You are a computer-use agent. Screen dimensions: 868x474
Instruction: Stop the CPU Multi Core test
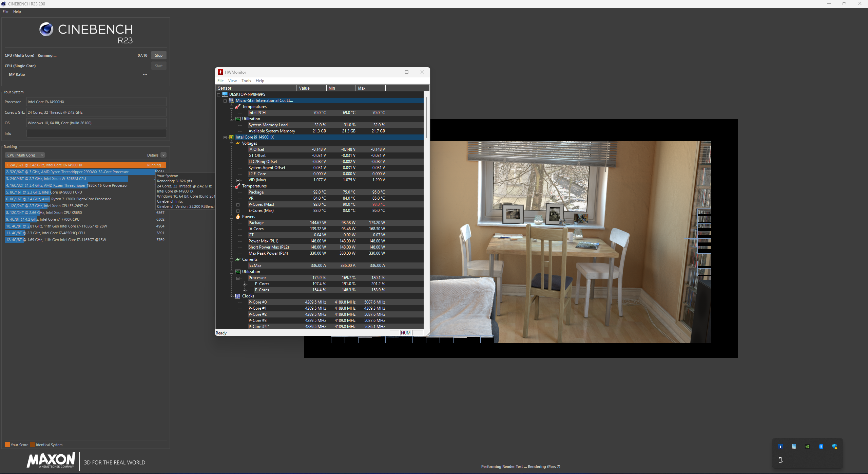pos(158,55)
